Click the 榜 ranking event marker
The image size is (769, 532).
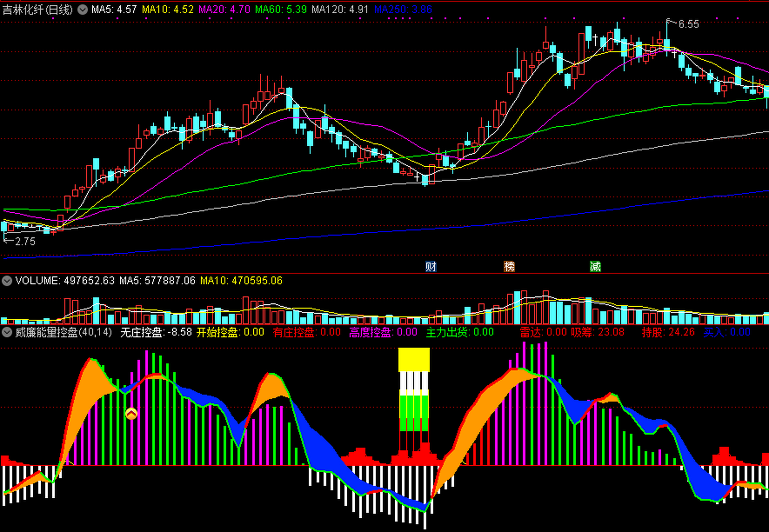click(x=509, y=266)
